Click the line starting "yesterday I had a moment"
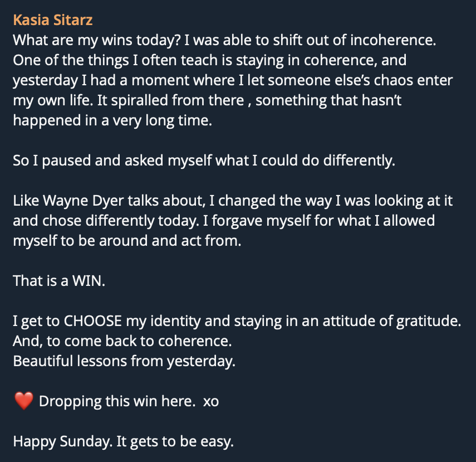The width and height of the screenshot is (476, 462). tap(233, 81)
